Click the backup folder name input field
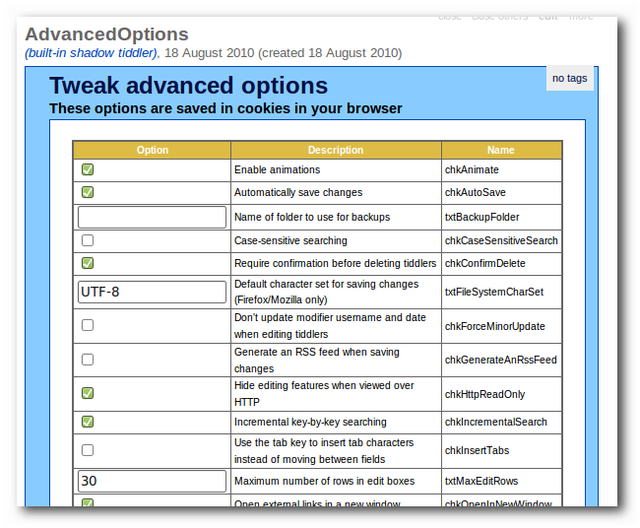The image size is (640, 528). pos(152,217)
